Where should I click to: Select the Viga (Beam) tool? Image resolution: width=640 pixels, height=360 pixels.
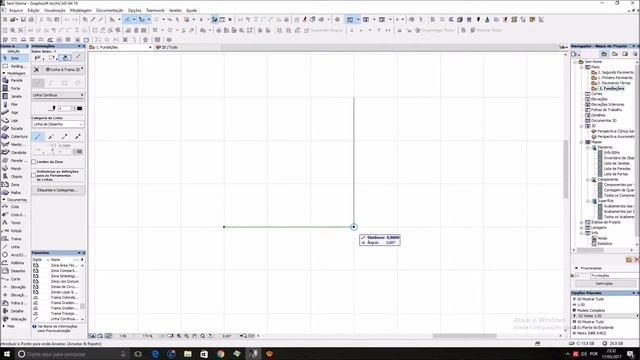(x=14, y=112)
